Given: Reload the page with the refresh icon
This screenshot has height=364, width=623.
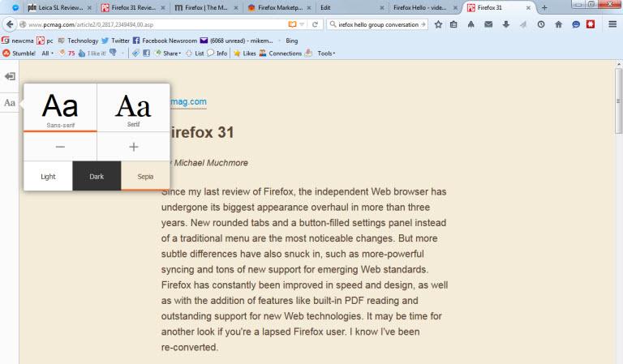Looking at the screenshot, I should 315,24.
